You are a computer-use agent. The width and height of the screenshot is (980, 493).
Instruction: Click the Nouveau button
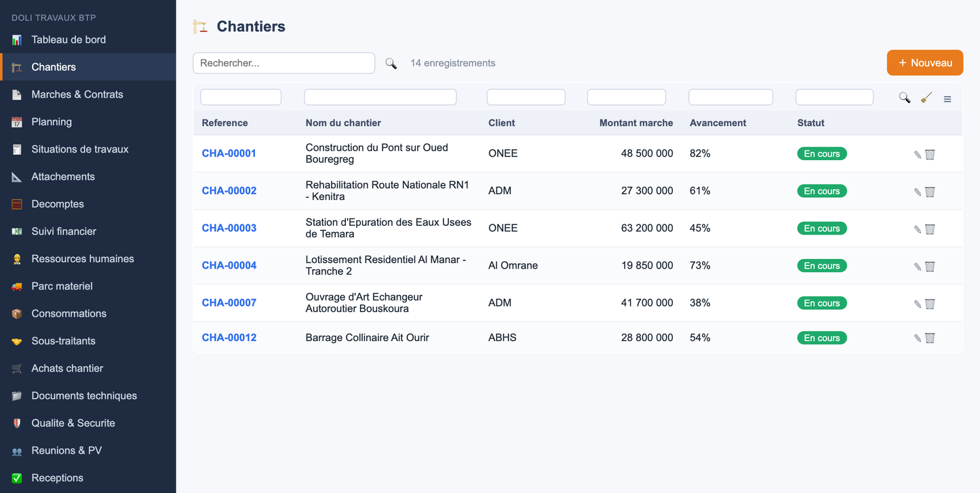925,62
